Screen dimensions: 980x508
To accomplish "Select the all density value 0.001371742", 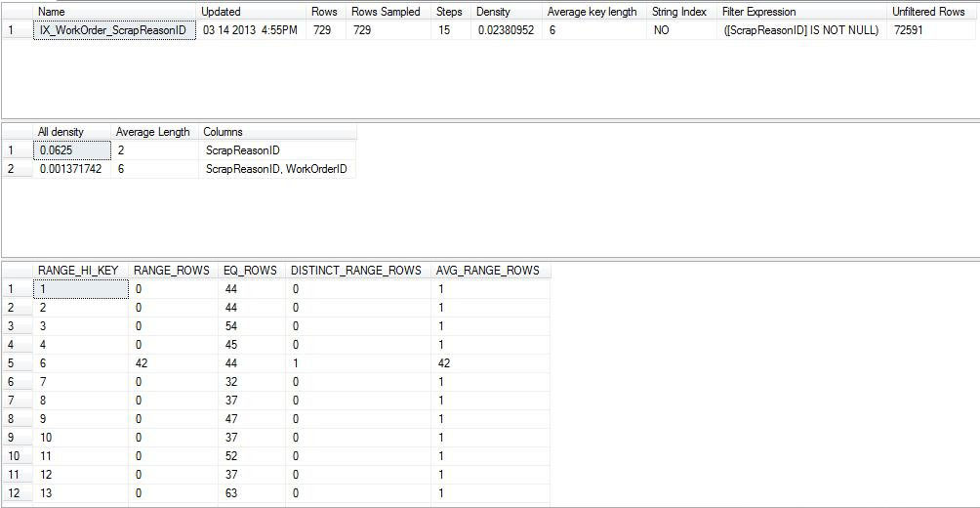I will (72, 169).
